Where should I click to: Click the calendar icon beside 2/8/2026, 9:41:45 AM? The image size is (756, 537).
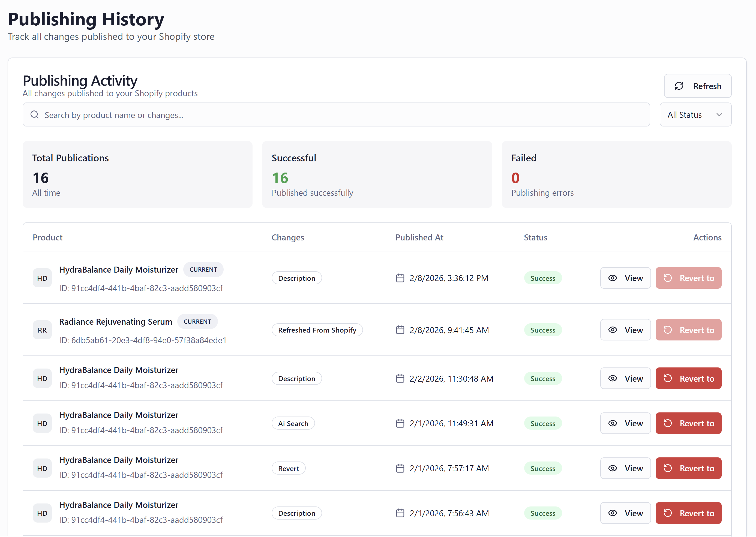pos(400,330)
